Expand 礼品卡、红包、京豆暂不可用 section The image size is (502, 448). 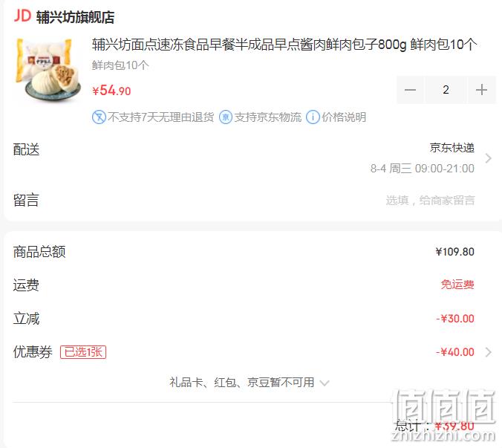tap(250, 383)
